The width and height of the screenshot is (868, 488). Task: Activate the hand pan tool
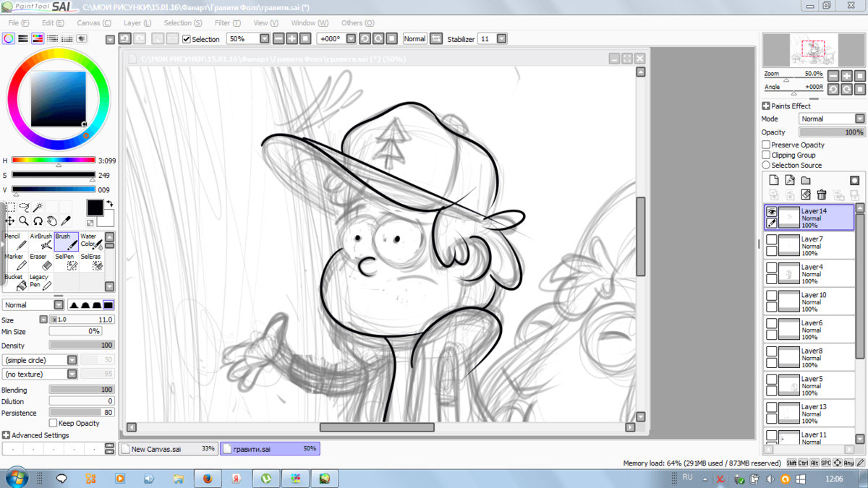click(x=51, y=221)
